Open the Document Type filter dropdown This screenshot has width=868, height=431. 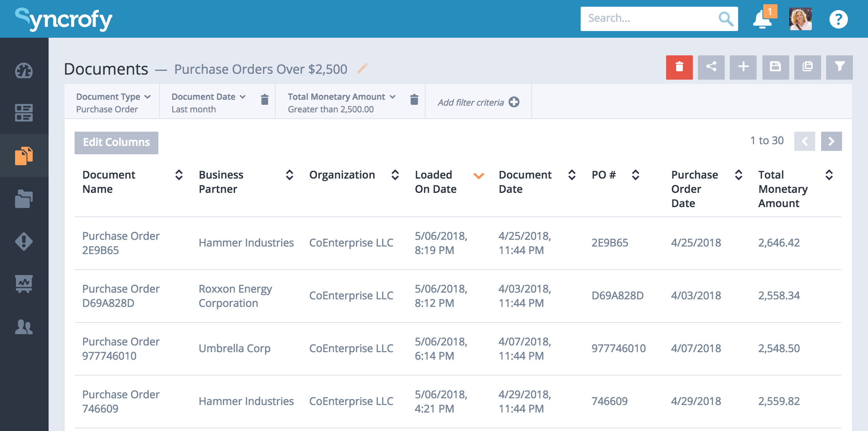[147, 96]
